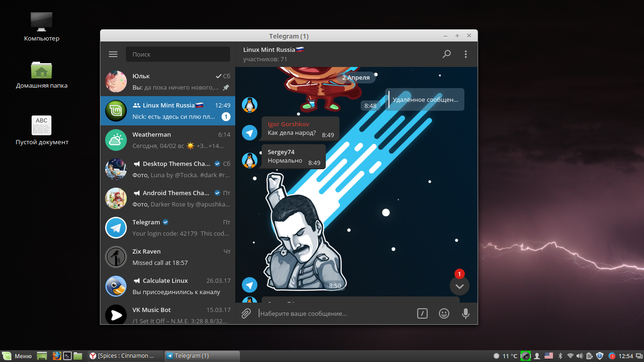Click the VK Music Bot avatar

click(x=116, y=315)
